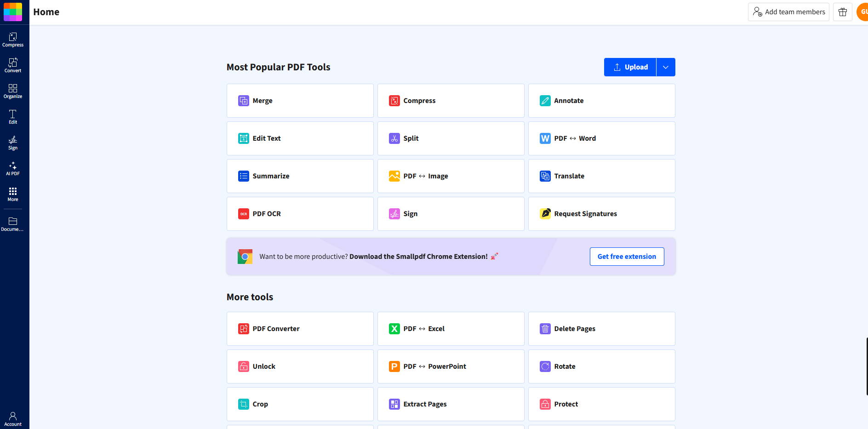868x429 pixels.
Task: Click the Split scissors icon
Action: pyautogui.click(x=394, y=138)
